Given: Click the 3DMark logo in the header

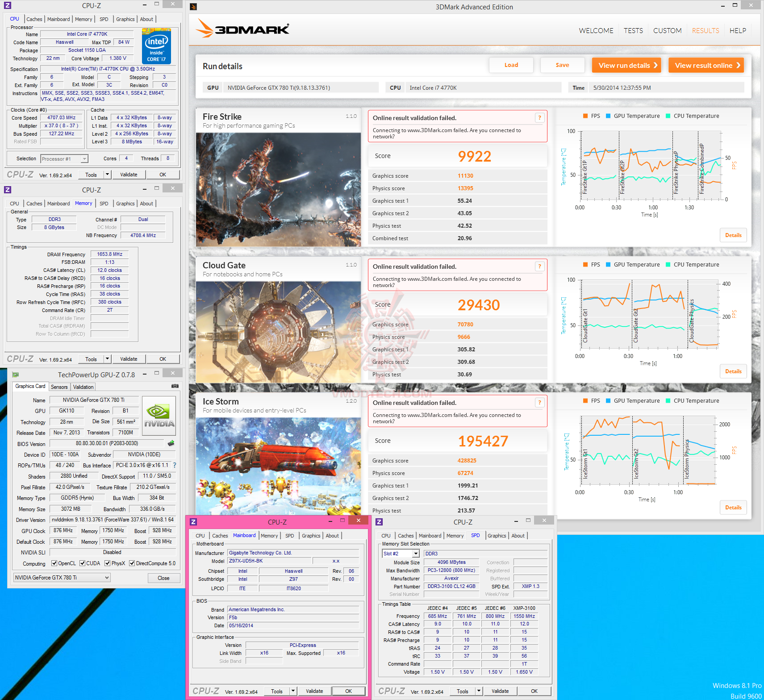Looking at the screenshot, I should 242,29.
